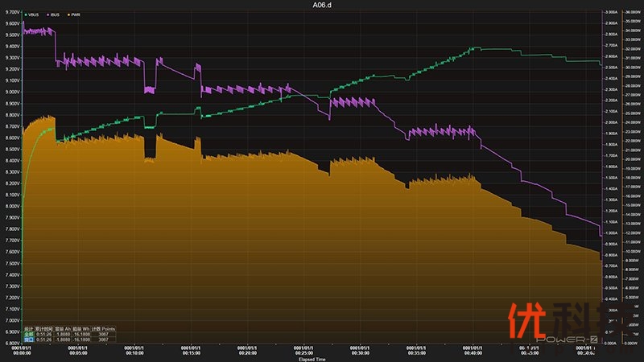Click the 统计 header in stats table
Viewport: 644px width, 362px height.
(x=28, y=328)
